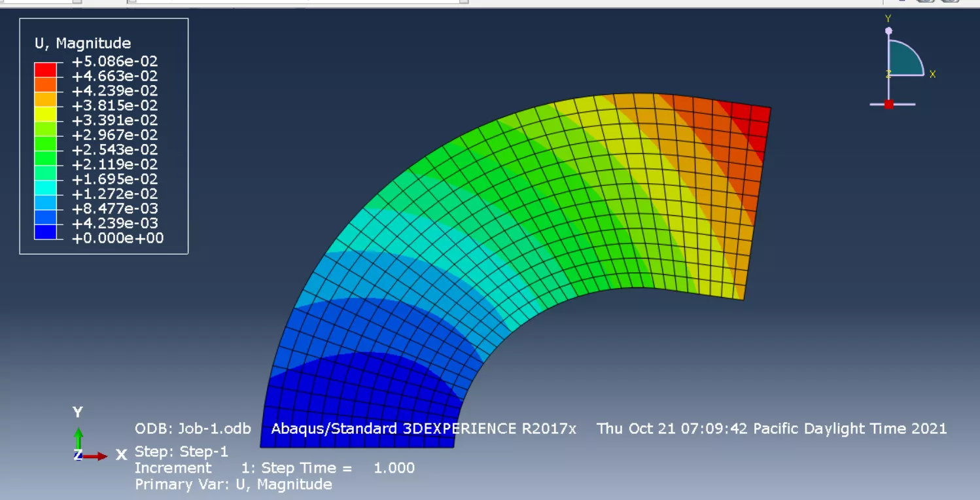
Task: Select the dark blue legend swatch at bottom
Action: 45,231
